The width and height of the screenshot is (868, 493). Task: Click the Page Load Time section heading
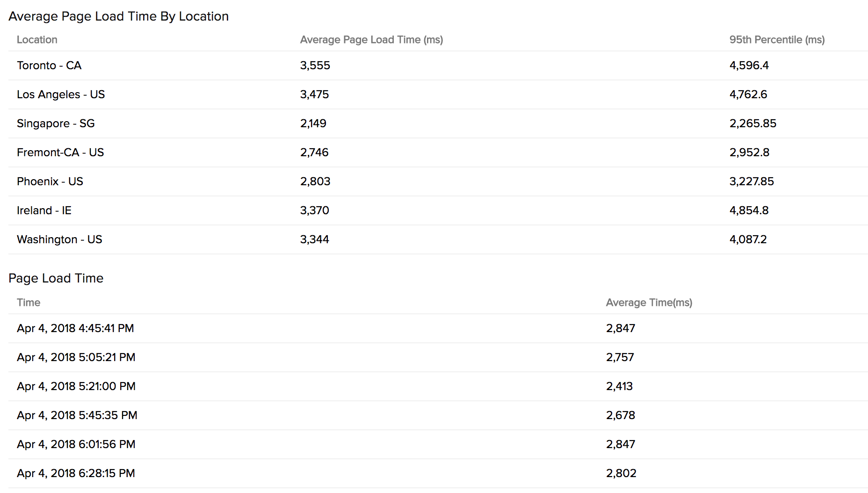[x=56, y=278]
